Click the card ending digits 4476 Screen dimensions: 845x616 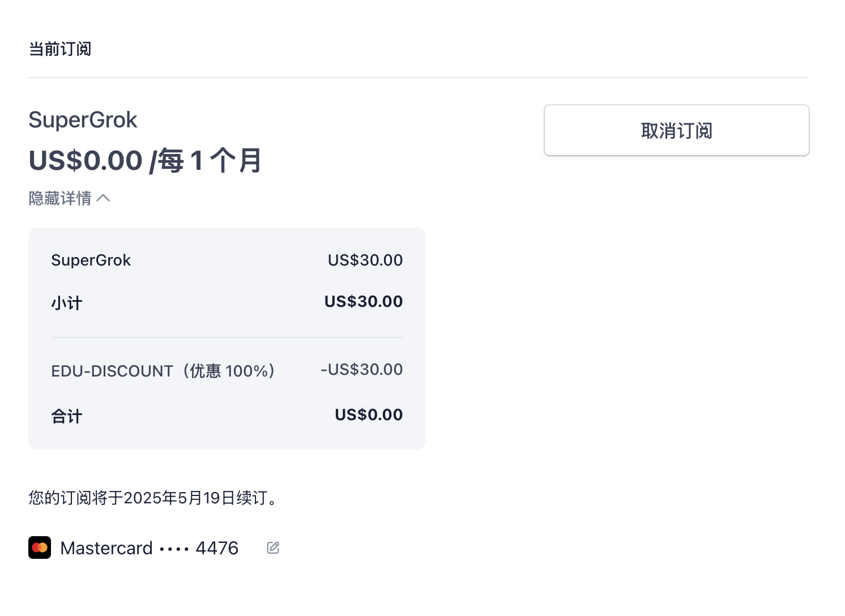point(217,548)
